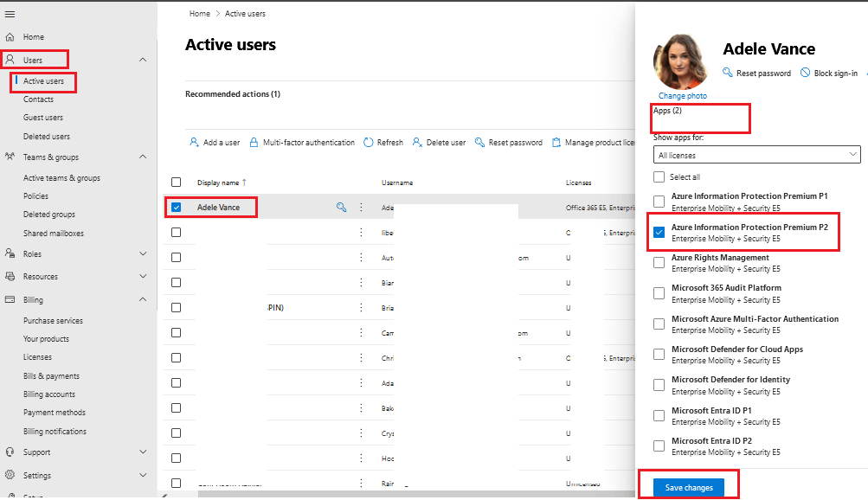Viewport: 868px width, 500px height.
Task: Uncheck the Adele Vance row checkbox
Action: click(176, 208)
